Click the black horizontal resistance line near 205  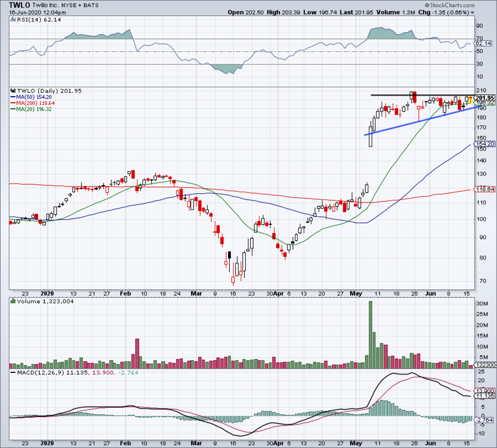tap(422, 95)
